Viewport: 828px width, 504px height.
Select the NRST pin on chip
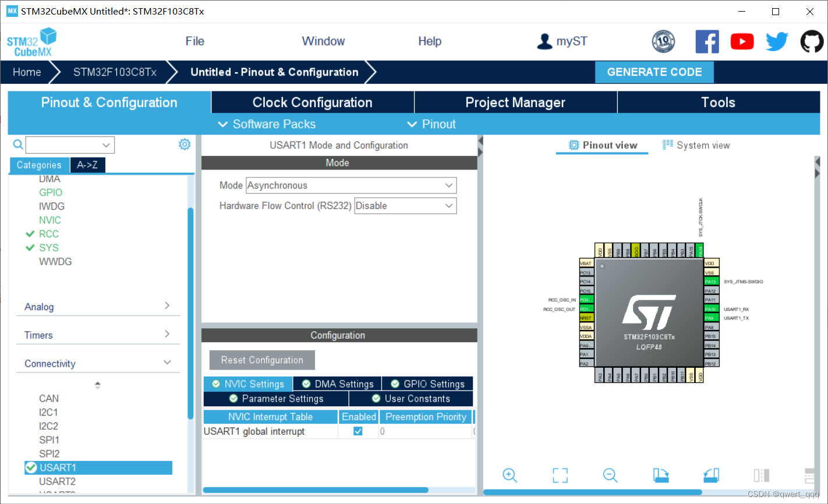586,318
